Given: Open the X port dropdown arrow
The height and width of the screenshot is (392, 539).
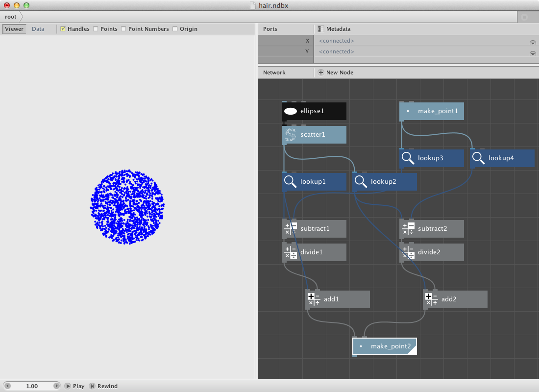Looking at the screenshot, I should tap(532, 42).
